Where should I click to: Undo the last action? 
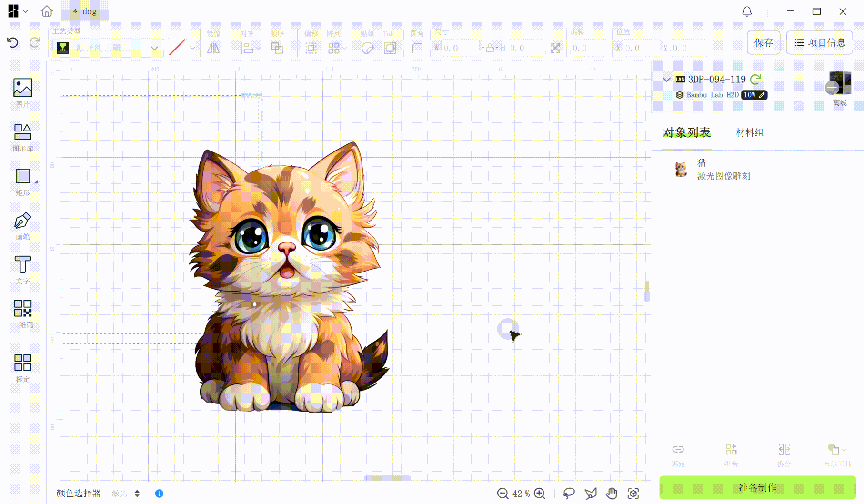tap(13, 43)
